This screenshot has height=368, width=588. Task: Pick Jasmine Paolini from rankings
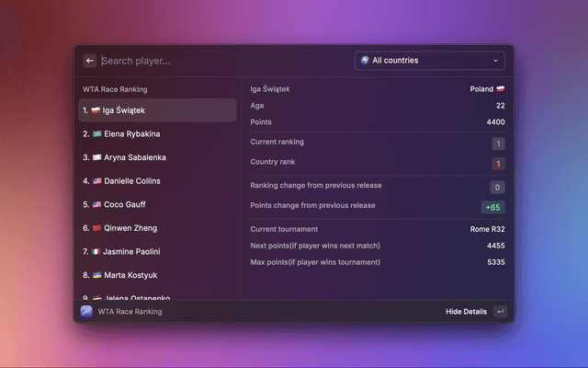point(157,251)
